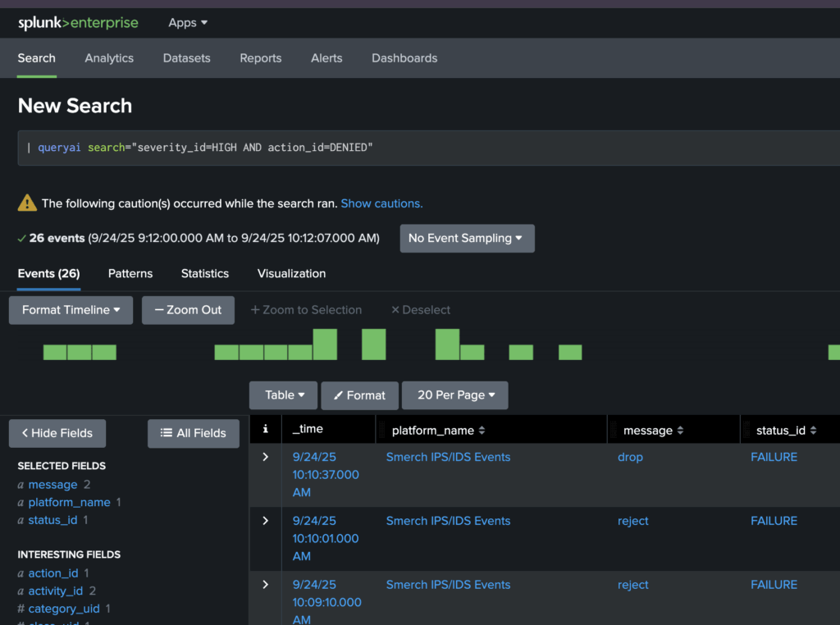Click FAILURE status in 10:09:10 row
This screenshot has height=625, width=840.
[774, 585]
